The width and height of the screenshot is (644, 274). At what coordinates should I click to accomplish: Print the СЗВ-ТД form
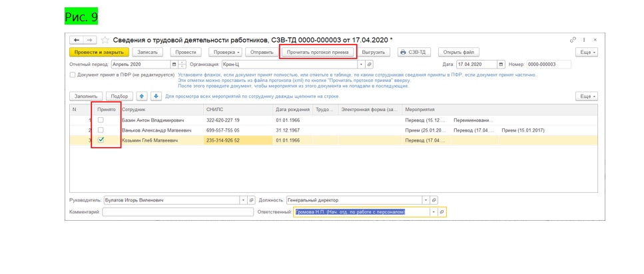[412, 52]
